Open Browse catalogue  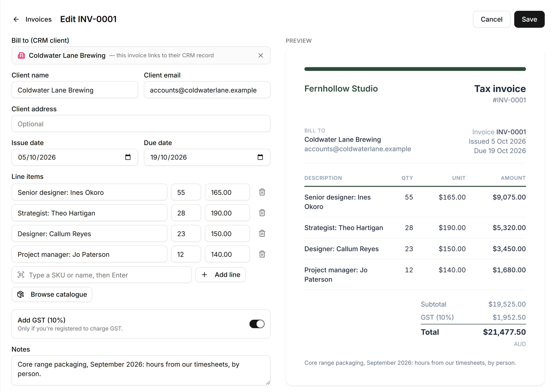tap(52, 294)
